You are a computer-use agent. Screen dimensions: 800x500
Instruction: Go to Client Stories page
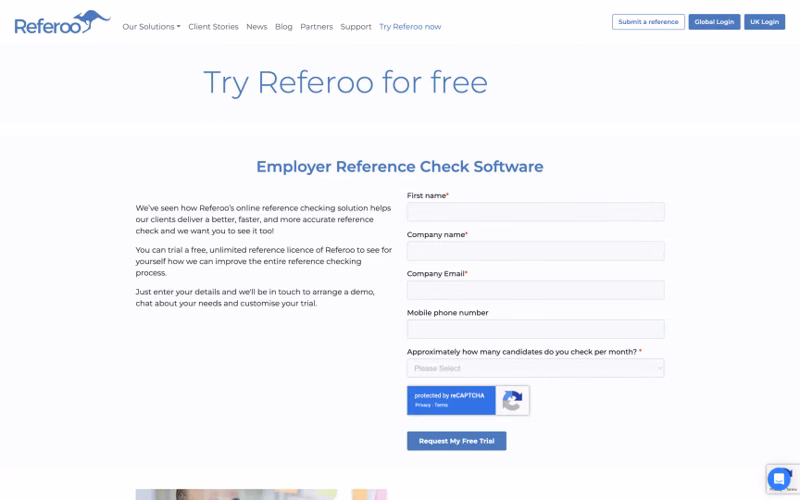pyautogui.click(x=213, y=27)
